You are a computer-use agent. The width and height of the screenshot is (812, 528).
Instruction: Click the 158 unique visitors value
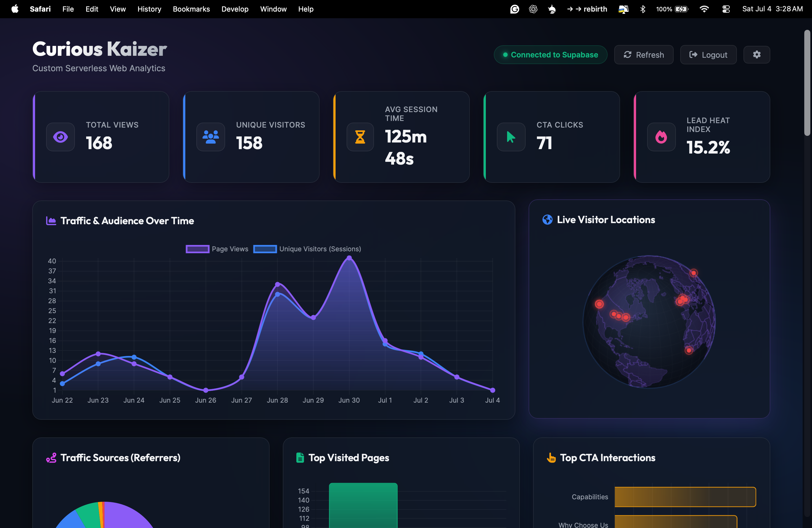click(249, 143)
